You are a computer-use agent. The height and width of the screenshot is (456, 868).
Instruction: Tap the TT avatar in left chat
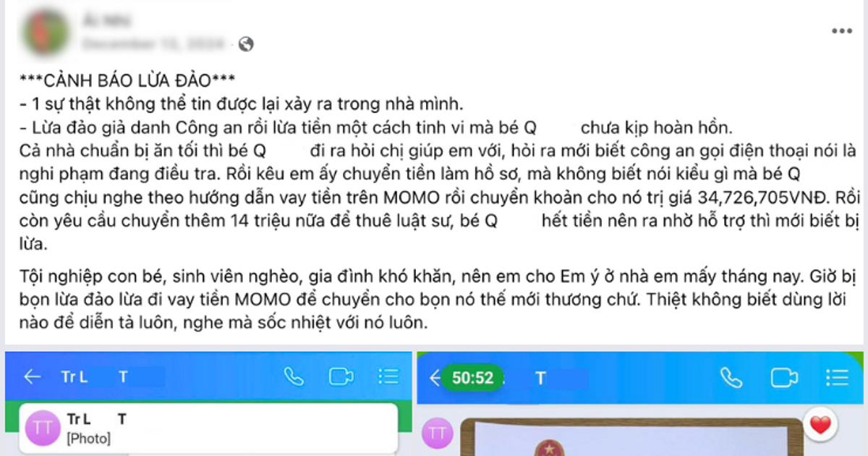point(43,428)
